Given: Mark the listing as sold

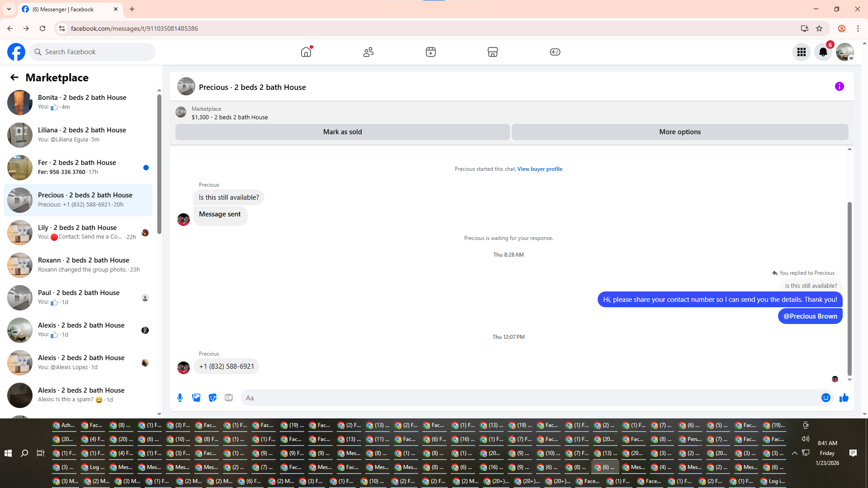Looking at the screenshot, I should pyautogui.click(x=342, y=132).
